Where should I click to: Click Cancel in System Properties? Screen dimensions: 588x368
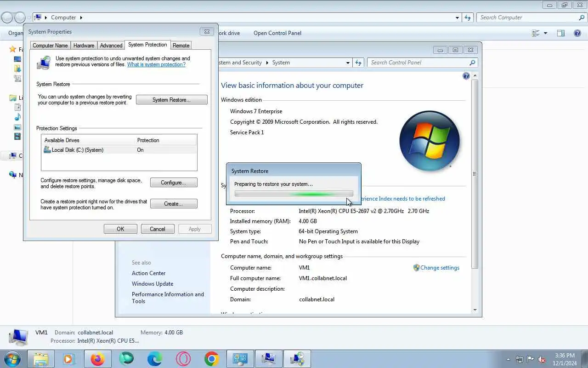point(157,229)
